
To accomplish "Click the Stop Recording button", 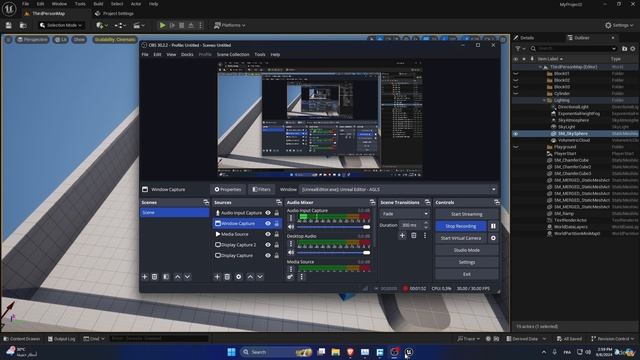I will (x=460, y=226).
